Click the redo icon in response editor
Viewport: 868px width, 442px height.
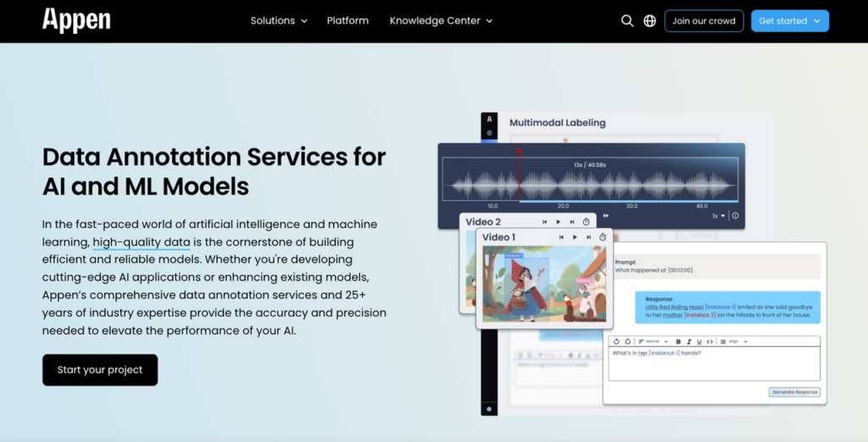(627, 342)
